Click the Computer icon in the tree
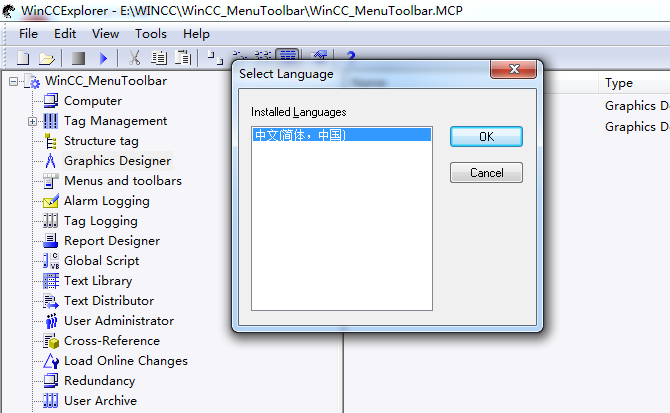Image resolution: width=670 pixels, height=413 pixels. [x=50, y=101]
